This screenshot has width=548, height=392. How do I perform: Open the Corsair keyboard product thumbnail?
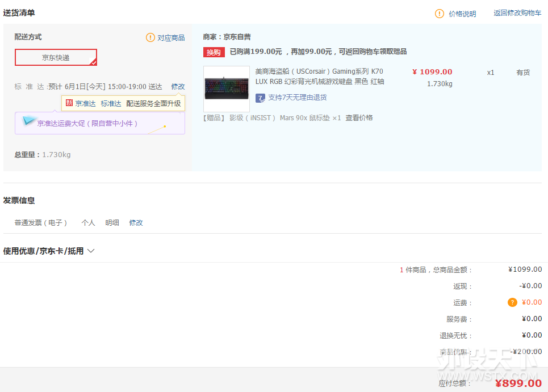pos(227,89)
